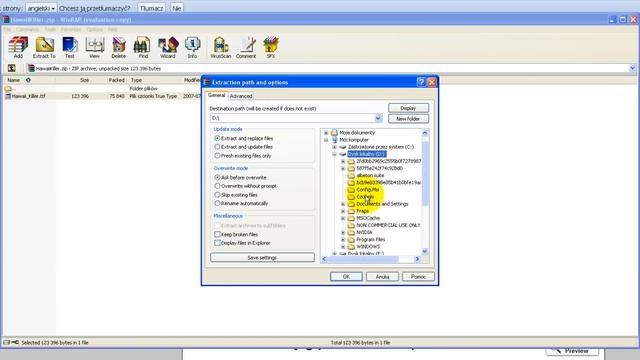Click the tree scroll-down arrow
This screenshot has width=640, height=360.
424,251
